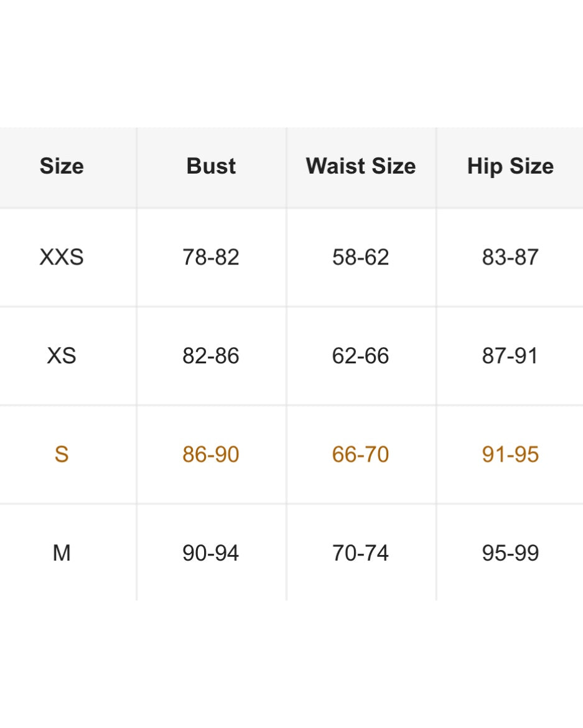Pick the highlighted S size label
This screenshot has height=728, width=583.
[x=62, y=454]
